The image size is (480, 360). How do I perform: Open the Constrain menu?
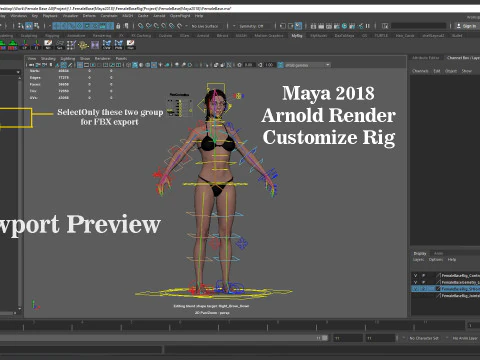(x=109, y=16)
